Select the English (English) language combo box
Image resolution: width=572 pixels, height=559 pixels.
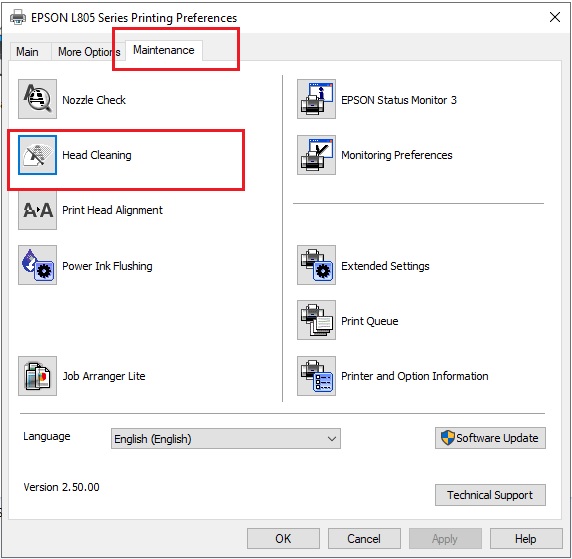[226, 439]
